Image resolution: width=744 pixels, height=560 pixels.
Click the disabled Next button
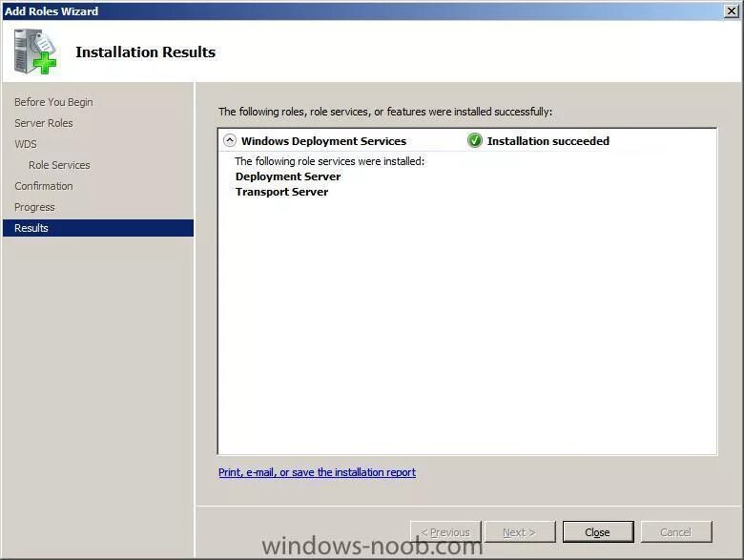coord(520,532)
